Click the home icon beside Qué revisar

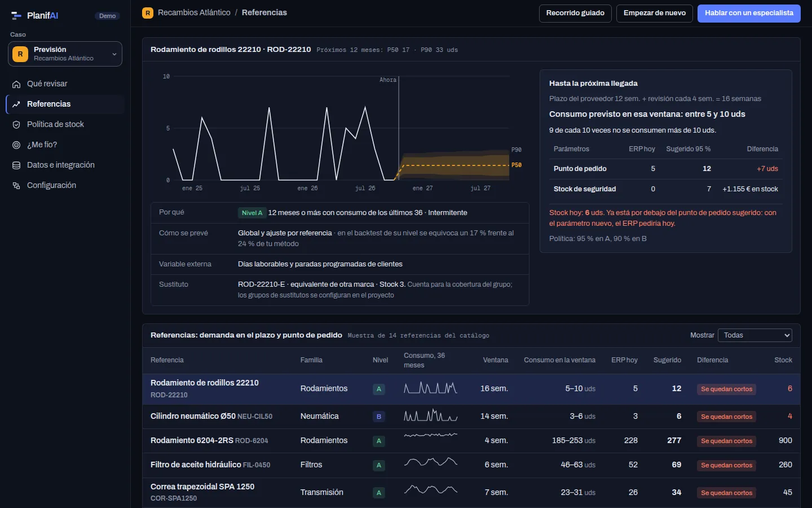pos(16,84)
